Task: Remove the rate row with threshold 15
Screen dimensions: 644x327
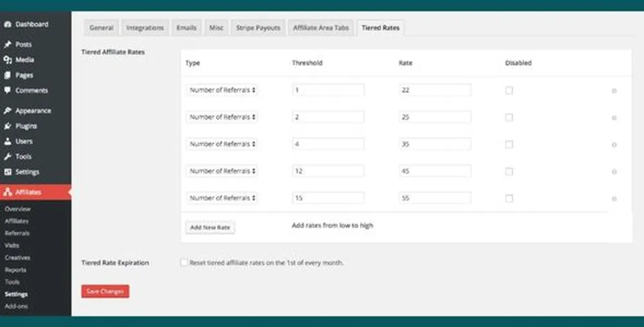Action: pyautogui.click(x=614, y=199)
